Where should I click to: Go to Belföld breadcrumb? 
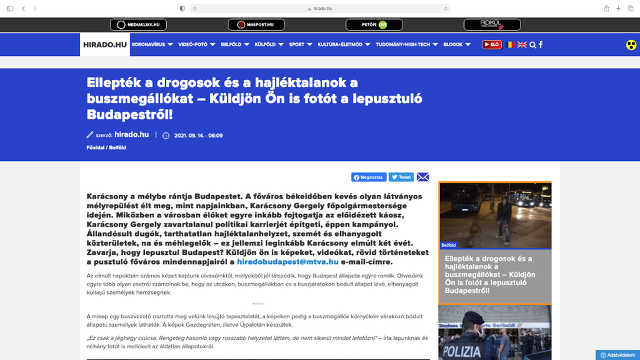pyautogui.click(x=118, y=148)
